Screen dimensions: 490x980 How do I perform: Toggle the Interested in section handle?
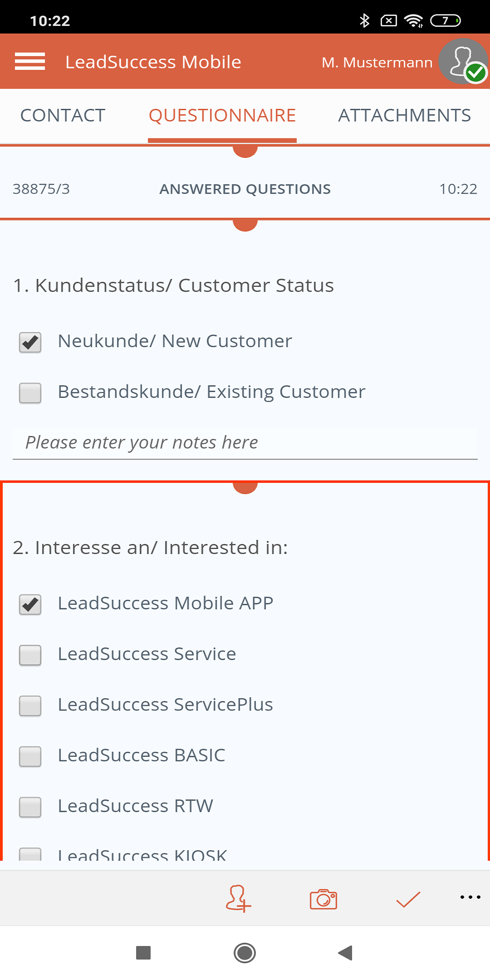(x=245, y=487)
